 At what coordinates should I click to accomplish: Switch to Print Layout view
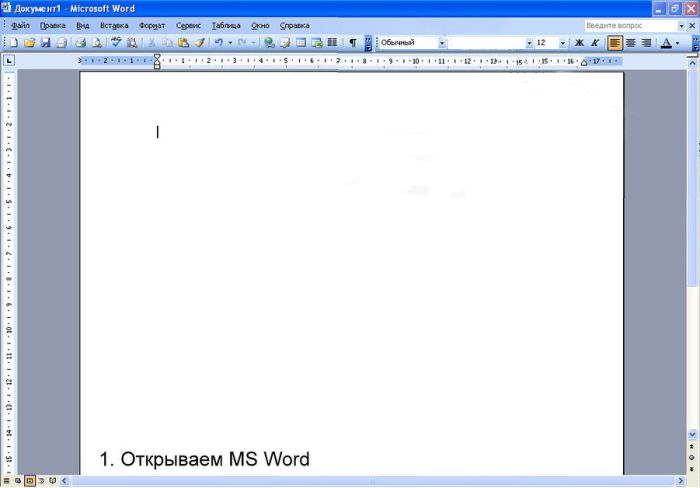30,481
